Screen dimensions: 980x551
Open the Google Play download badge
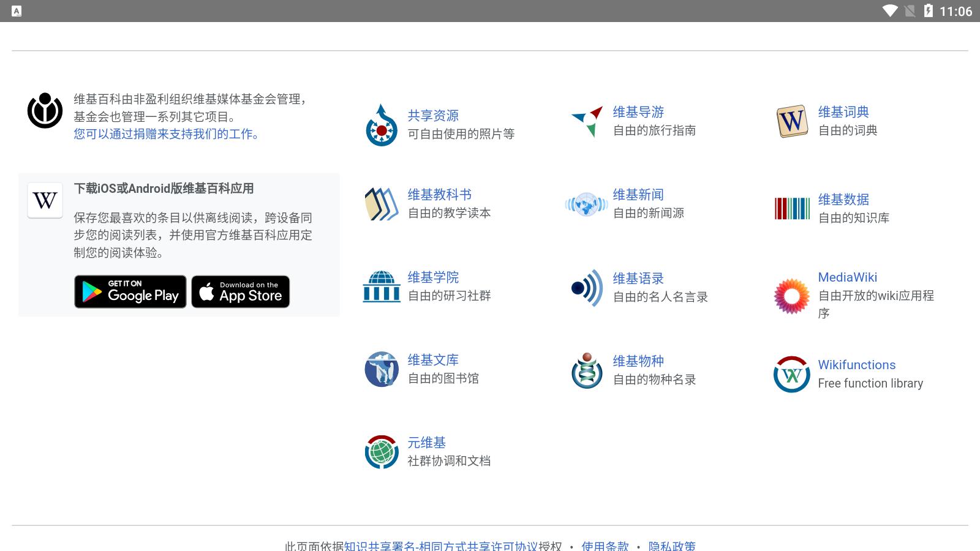pyautogui.click(x=130, y=291)
